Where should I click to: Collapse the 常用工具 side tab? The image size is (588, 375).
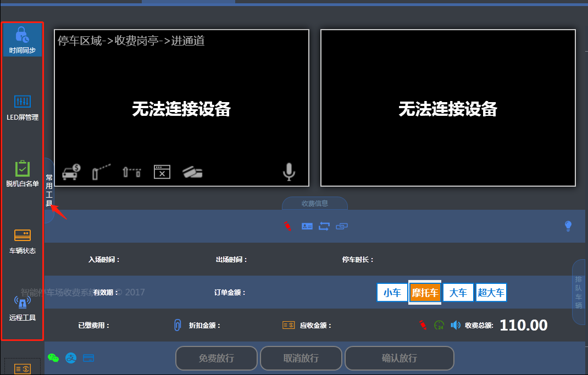tap(49, 191)
